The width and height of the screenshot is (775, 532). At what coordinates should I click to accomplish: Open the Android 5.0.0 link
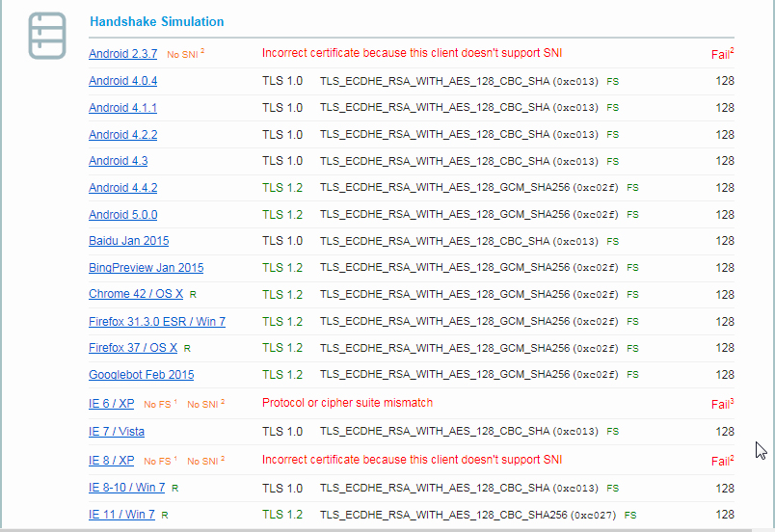click(122, 215)
